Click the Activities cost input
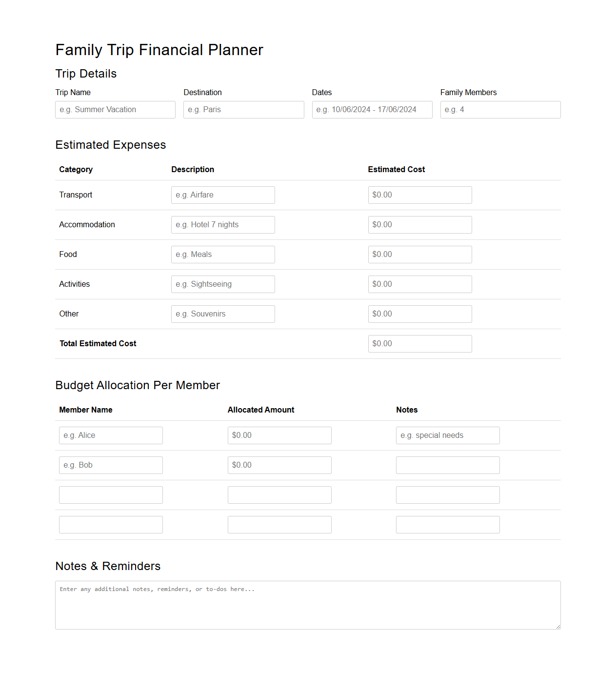 [419, 284]
